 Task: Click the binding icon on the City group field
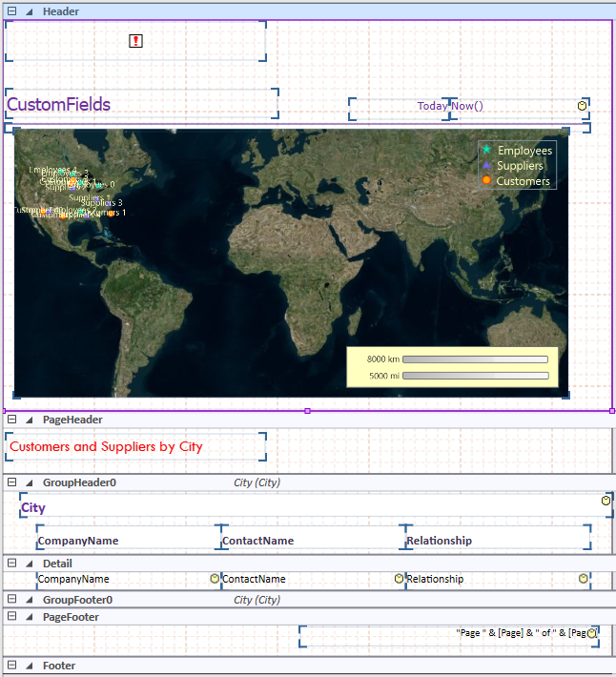click(606, 500)
